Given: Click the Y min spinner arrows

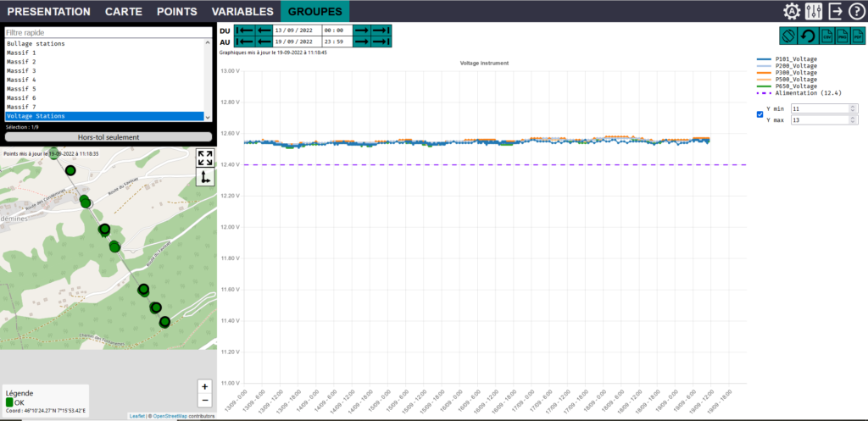Looking at the screenshot, I should pos(850,108).
